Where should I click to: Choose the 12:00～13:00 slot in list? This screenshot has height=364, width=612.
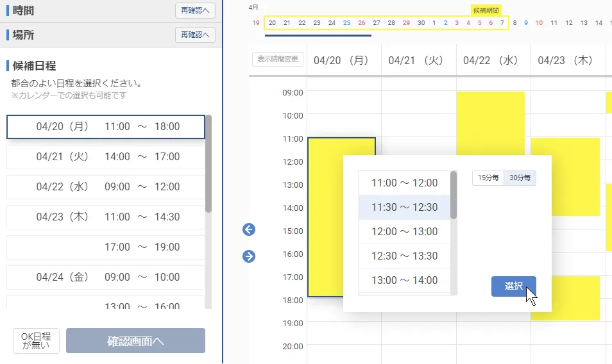point(404,231)
